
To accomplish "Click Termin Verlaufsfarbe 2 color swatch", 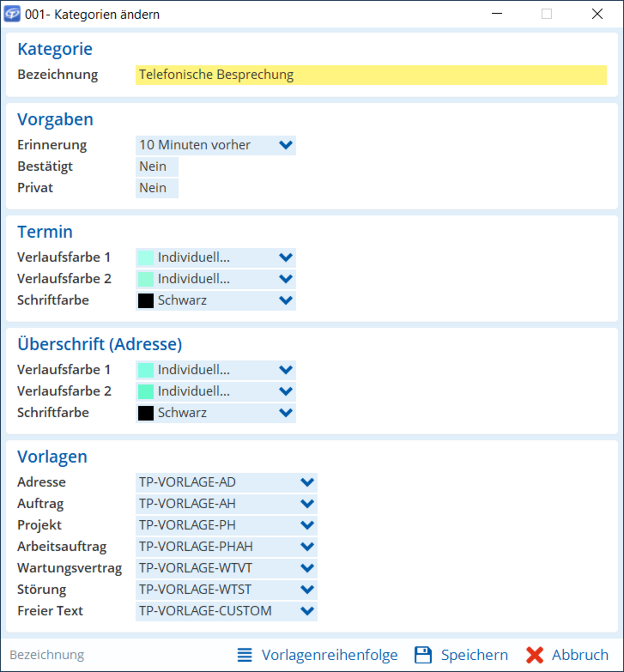I will (146, 279).
